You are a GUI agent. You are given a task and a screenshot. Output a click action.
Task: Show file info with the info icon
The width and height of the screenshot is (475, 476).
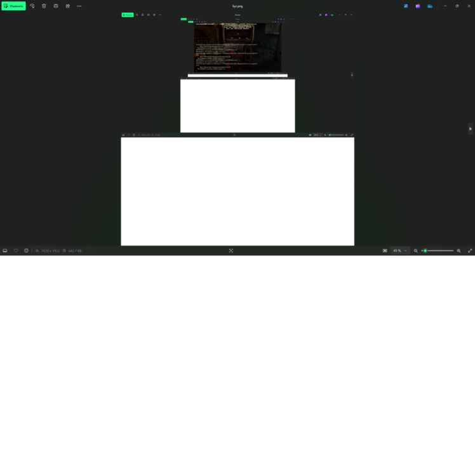click(27, 251)
